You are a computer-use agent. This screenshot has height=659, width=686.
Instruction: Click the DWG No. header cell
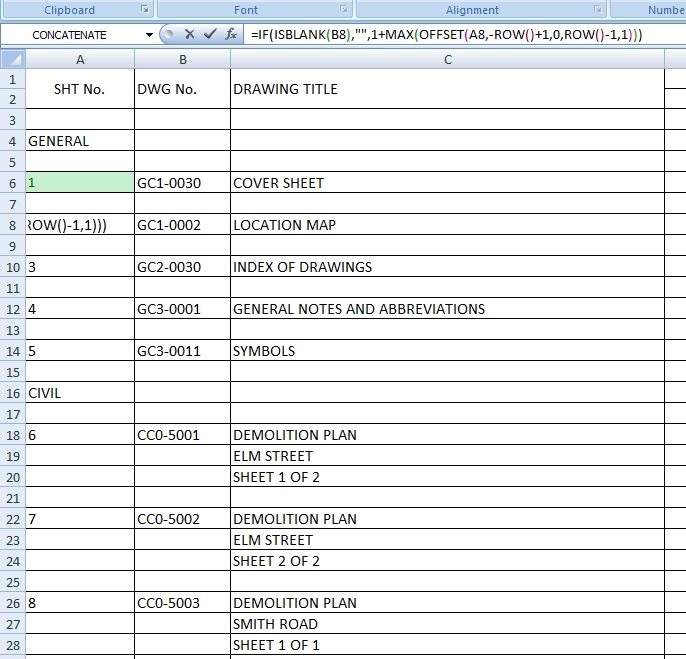[183, 89]
